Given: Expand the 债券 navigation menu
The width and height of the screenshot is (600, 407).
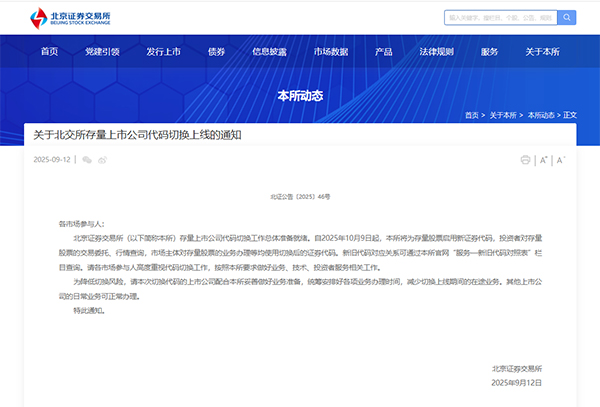Looking at the screenshot, I should click(x=216, y=51).
